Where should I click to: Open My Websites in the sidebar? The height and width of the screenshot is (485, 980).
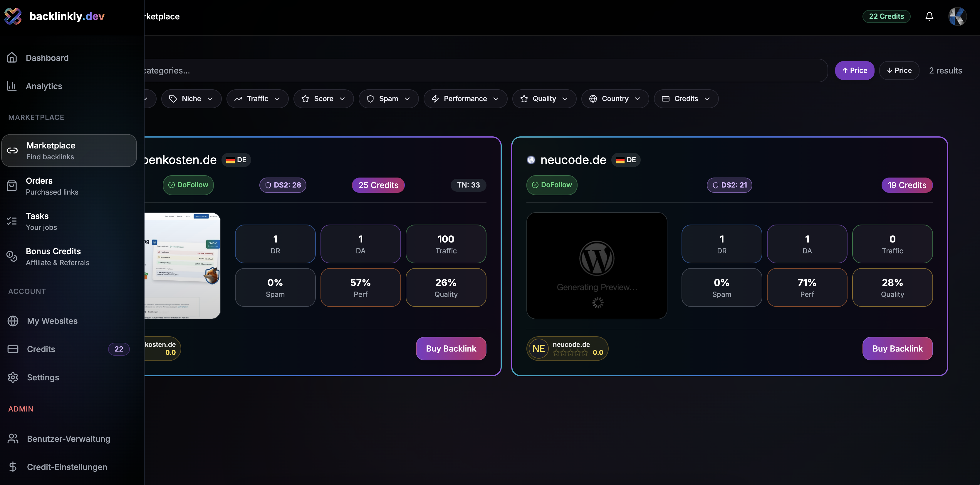52,321
